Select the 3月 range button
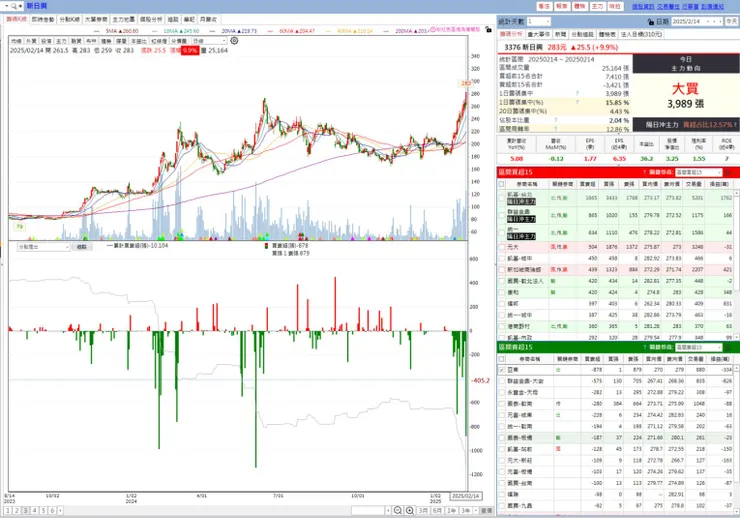 [x=423, y=510]
